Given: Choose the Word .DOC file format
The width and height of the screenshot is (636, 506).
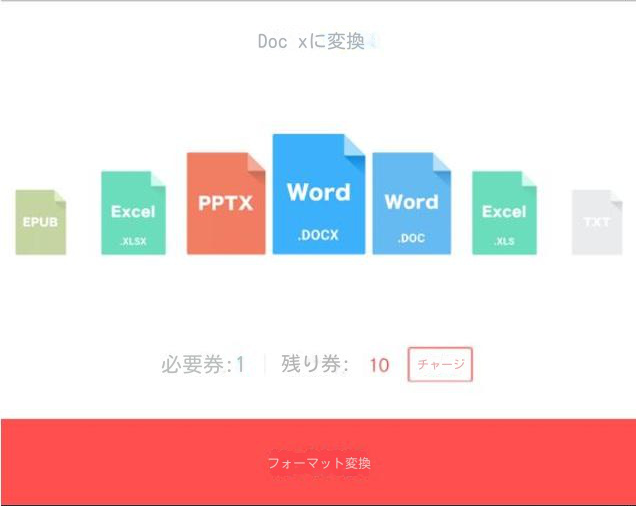Looking at the screenshot, I should (411, 204).
